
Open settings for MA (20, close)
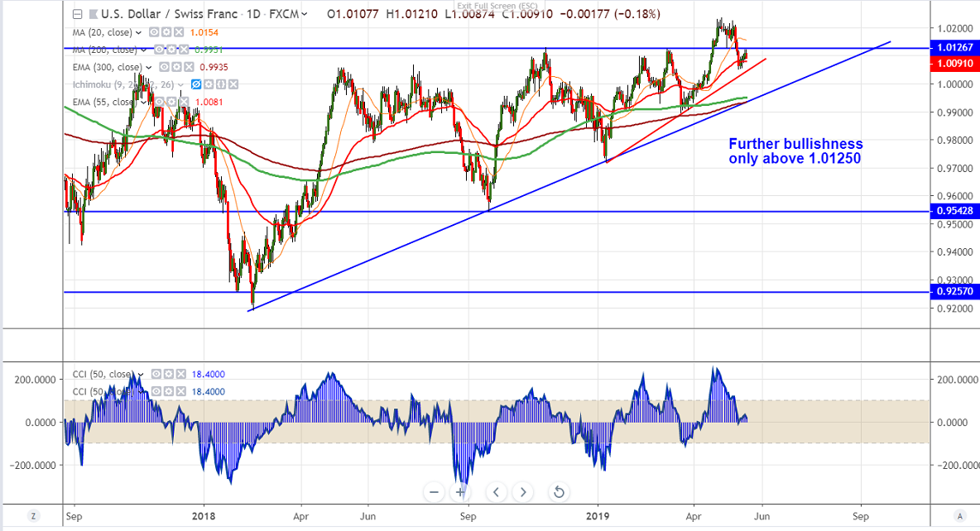166,32
